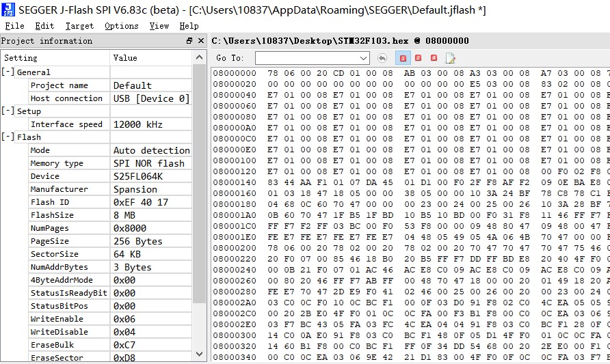Image resolution: width=610 pixels, height=364 pixels.
Task: Select the 64 KB SectorSize value
Action: tap(127, 254)
